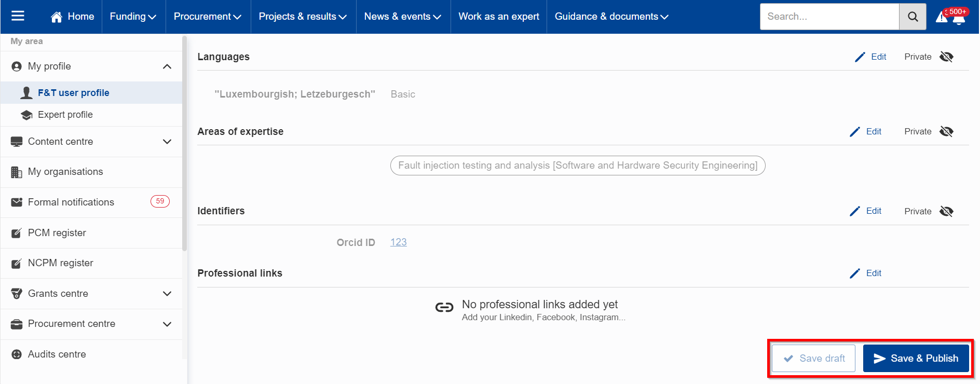
Task: Focus the Search input field
Action: tap(829, 17)
